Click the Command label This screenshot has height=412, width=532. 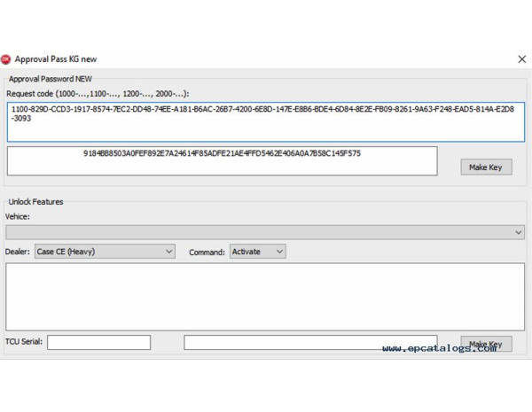pos(207,253)
